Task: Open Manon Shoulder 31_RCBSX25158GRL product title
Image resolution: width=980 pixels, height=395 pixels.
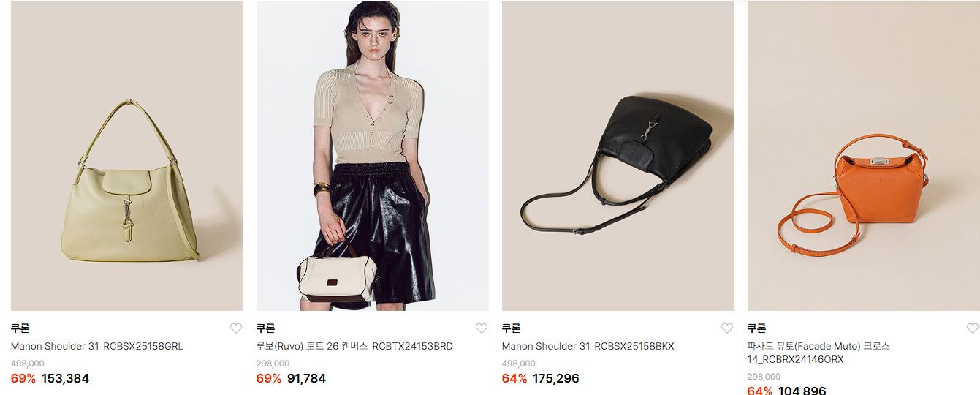Action: pyautogui.click(x=97, y=347)
